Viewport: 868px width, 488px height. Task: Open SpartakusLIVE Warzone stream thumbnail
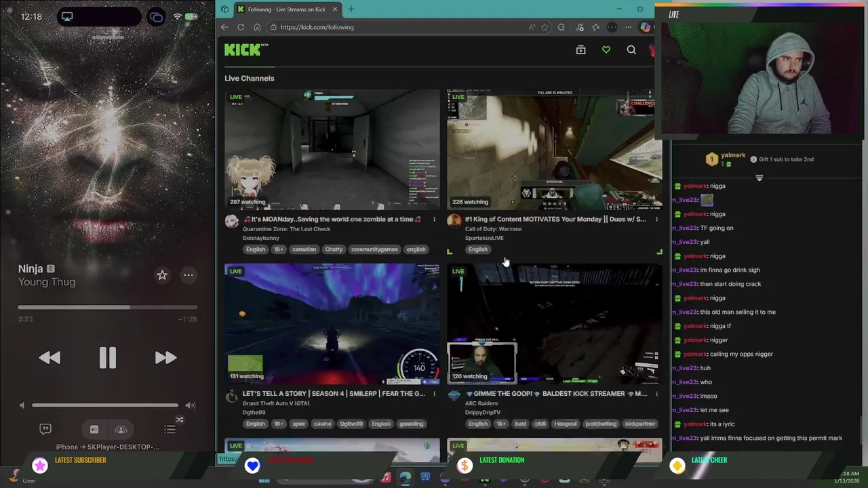(555, 149)
